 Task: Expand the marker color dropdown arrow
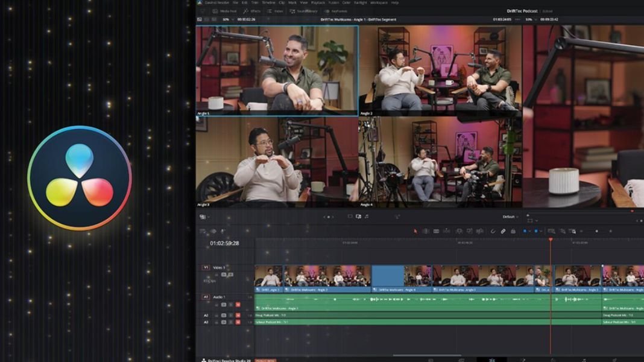pos(541,231)
